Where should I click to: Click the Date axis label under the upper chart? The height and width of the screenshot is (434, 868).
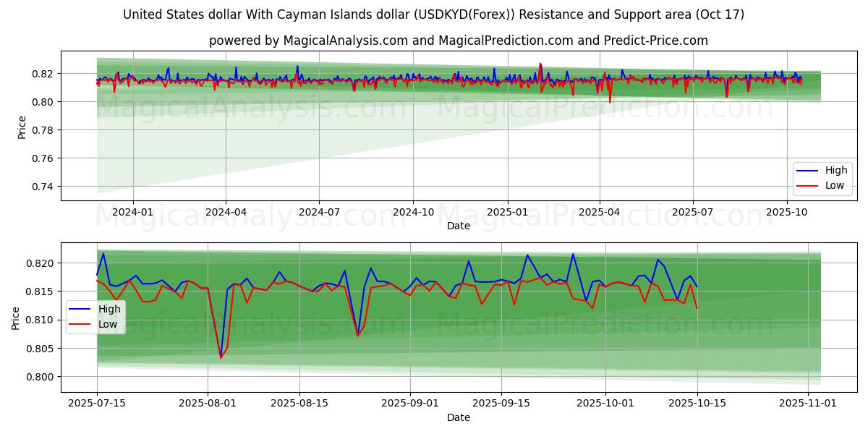pyautogui.click(x=459, y=226)
